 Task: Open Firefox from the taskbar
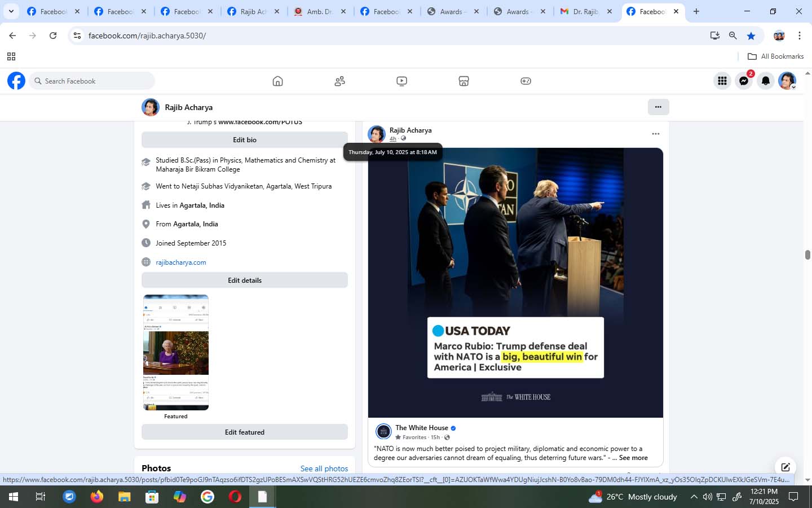[97, 497]
